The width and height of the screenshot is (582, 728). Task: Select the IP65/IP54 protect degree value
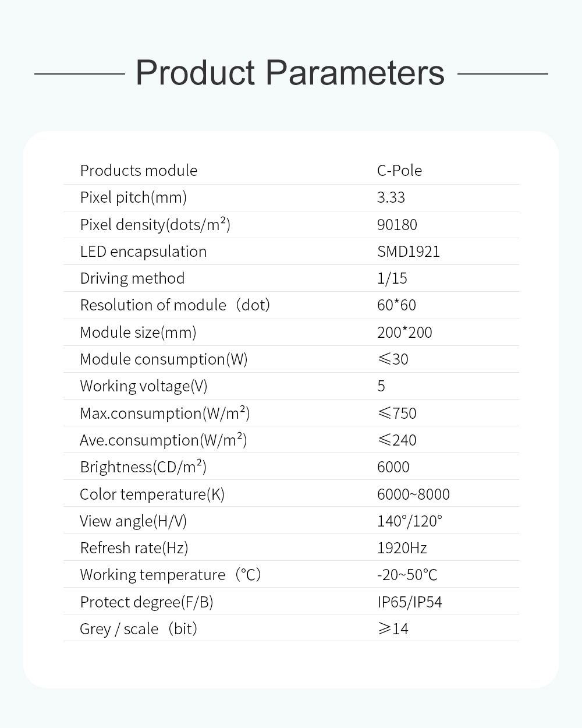click(410, 602)
